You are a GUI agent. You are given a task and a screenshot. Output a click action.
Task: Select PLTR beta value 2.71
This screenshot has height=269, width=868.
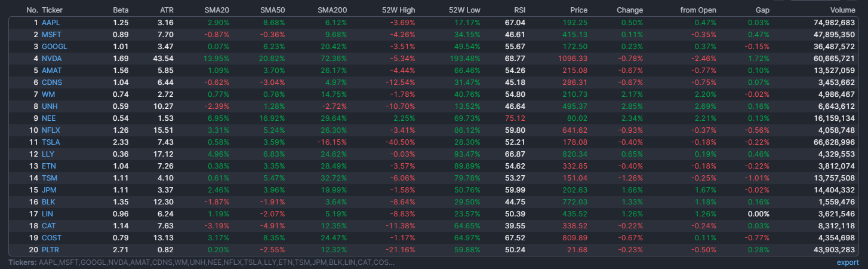pyautogui.click(x=121, y=249)
